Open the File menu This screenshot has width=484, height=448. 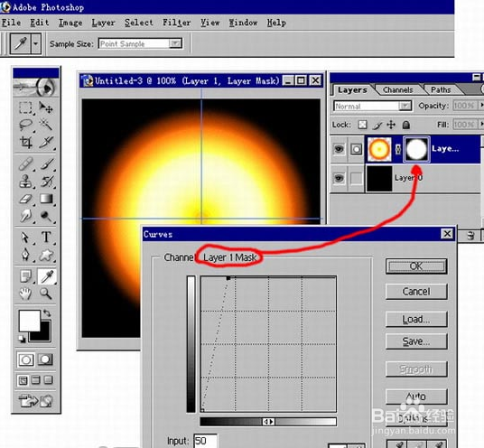12,23
